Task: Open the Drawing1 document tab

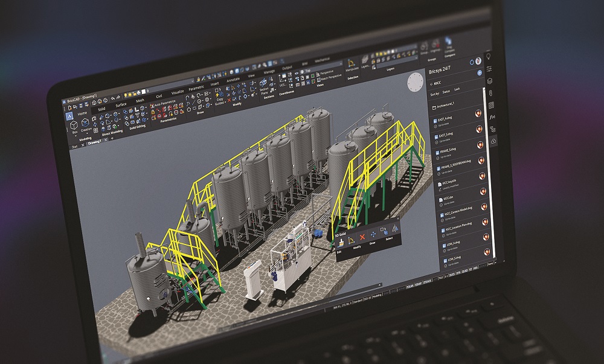Action: (x=95, y=143)
